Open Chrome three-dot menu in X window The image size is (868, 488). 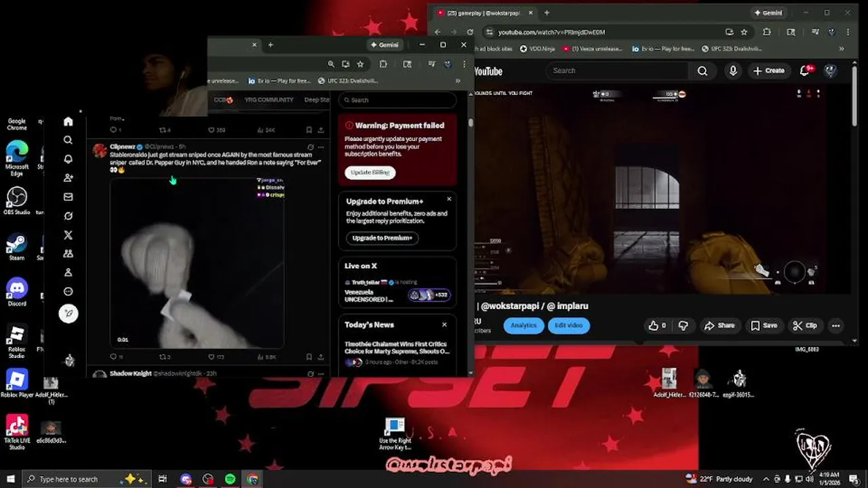[464, 64]
